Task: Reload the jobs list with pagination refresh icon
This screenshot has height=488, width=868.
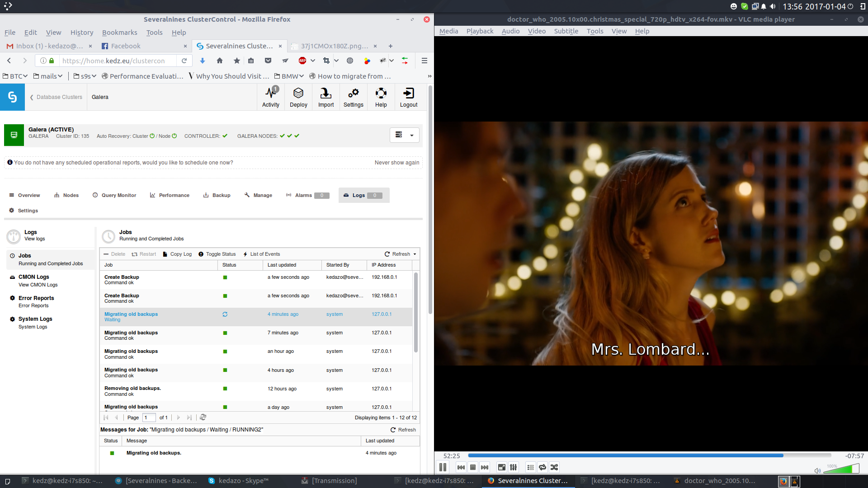Action: click(203, 418)
